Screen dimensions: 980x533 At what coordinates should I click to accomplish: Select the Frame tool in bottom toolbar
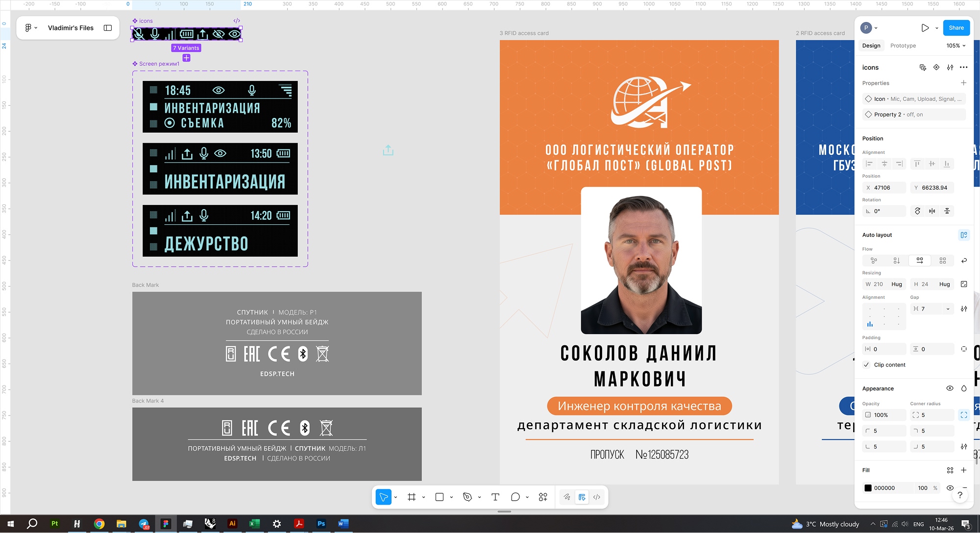click(x=412, y=497)
